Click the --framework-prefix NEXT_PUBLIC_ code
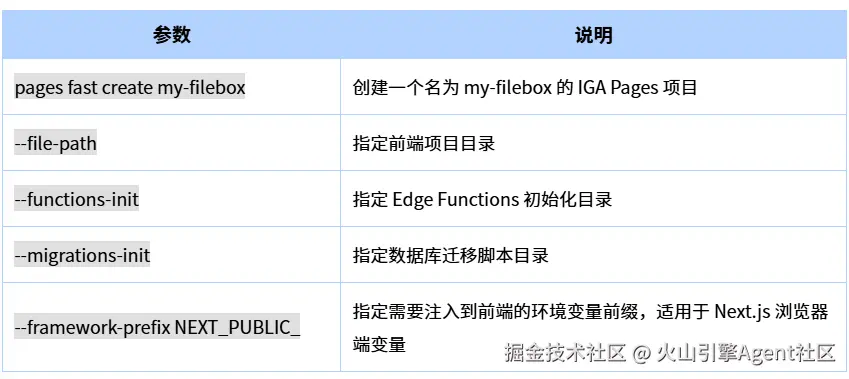849x379 pixels. (157, 328)
